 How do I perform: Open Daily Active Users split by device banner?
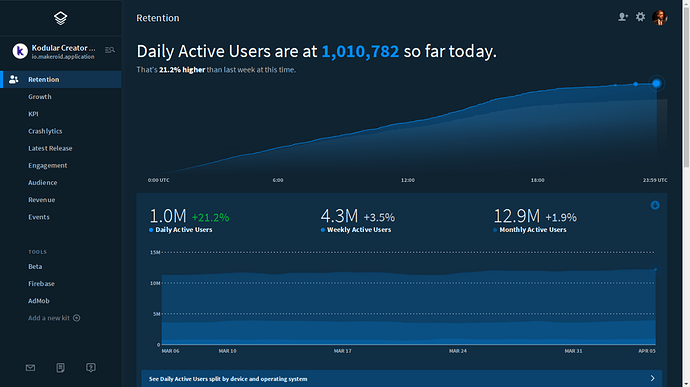401,379
